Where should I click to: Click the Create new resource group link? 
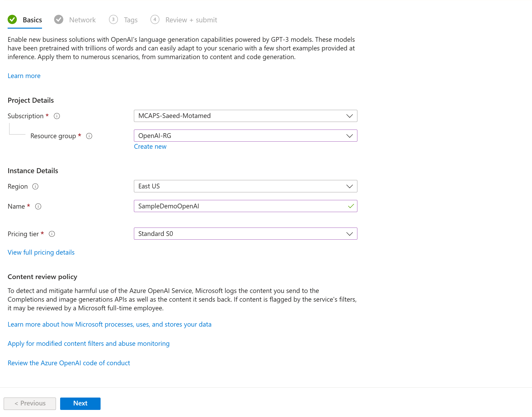pyautogui.click(x=150, y=146)
